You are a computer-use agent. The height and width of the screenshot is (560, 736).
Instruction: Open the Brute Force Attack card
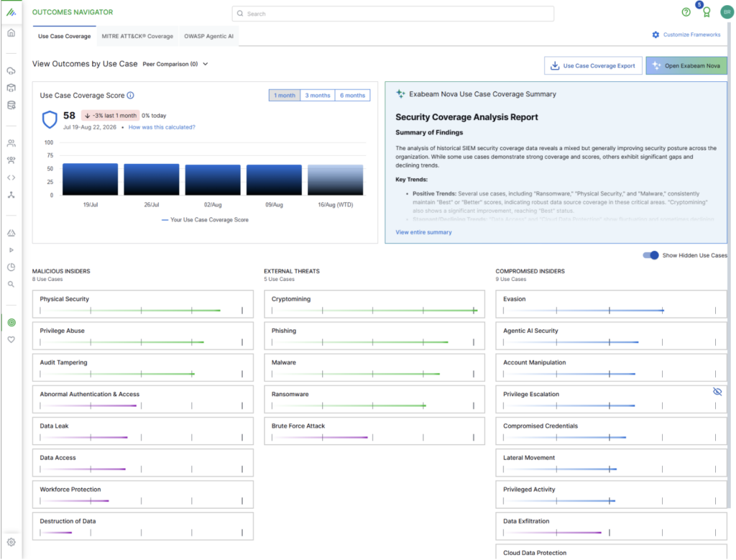click(374, 431)
